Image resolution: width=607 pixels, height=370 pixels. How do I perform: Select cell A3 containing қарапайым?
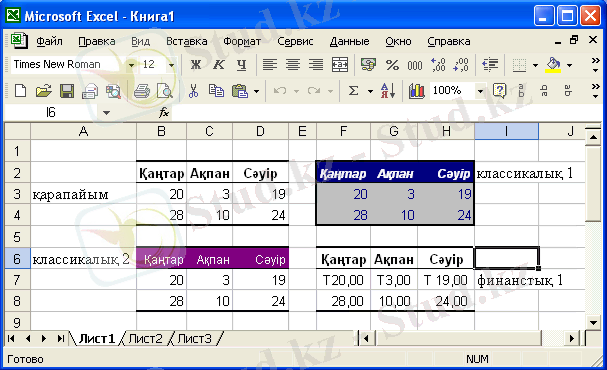click(83, 194)
